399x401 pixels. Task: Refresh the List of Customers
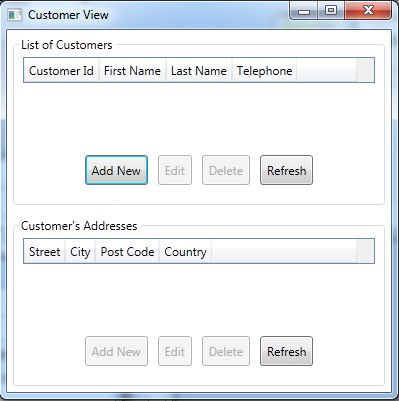[286, 170]
